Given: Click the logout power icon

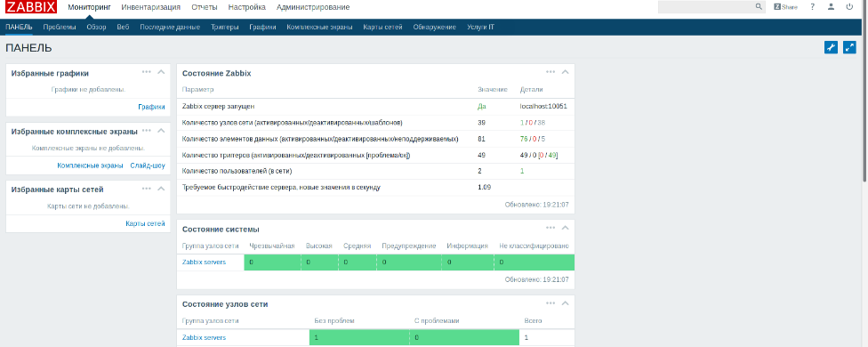Looking at the screenshot, I should 849,7.
